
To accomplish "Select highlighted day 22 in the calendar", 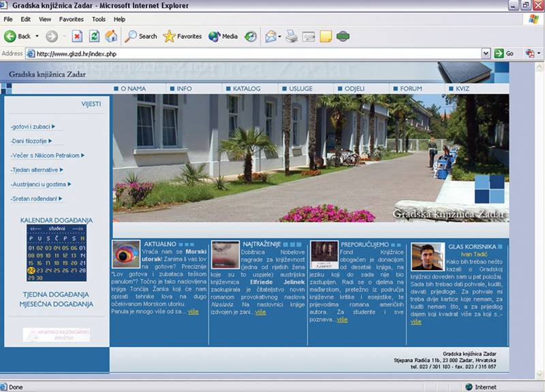I will pos(31,270).
